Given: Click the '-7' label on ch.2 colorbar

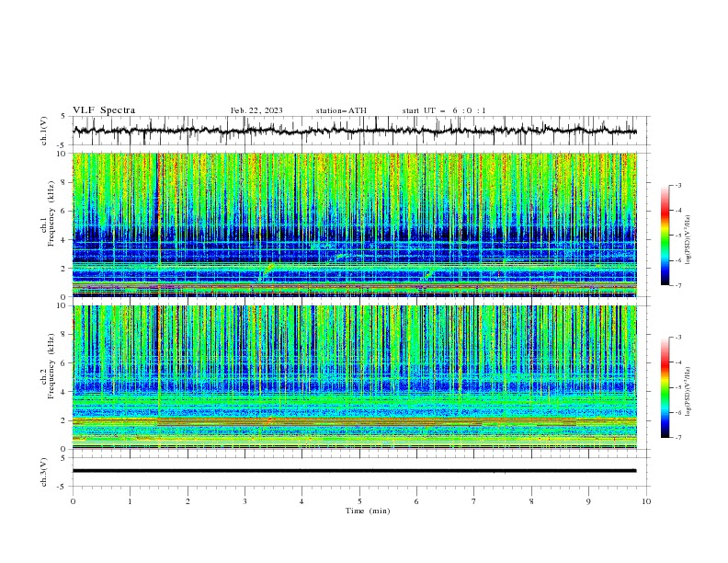Looking at the screenshot, I should pyautogui.click(x=677, y=438).
